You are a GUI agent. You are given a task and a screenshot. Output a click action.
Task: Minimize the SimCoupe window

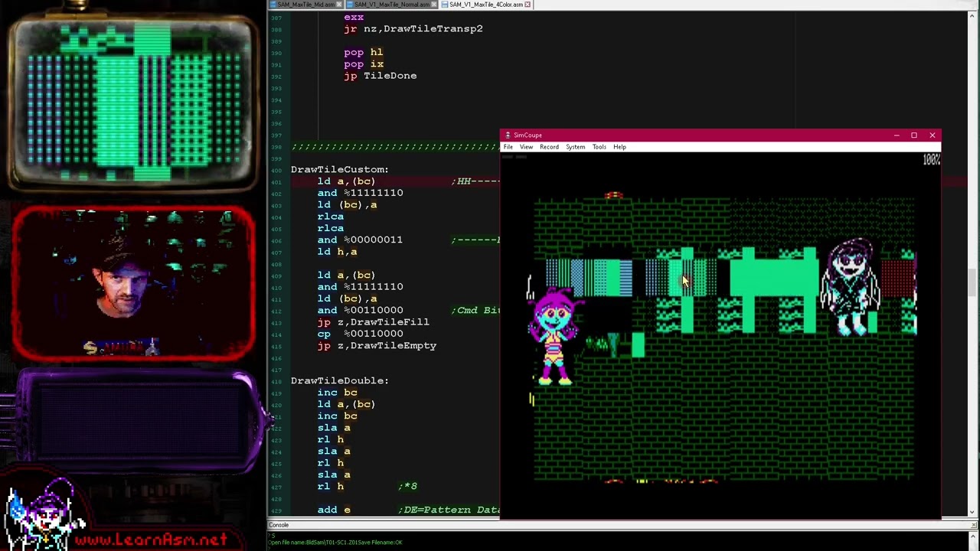point(896,135)
